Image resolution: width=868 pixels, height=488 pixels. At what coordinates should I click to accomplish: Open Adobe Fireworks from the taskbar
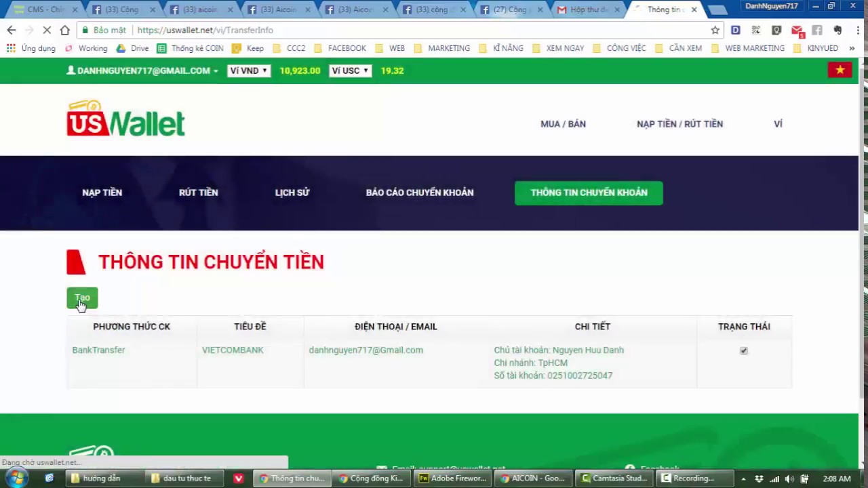[453, 479]
